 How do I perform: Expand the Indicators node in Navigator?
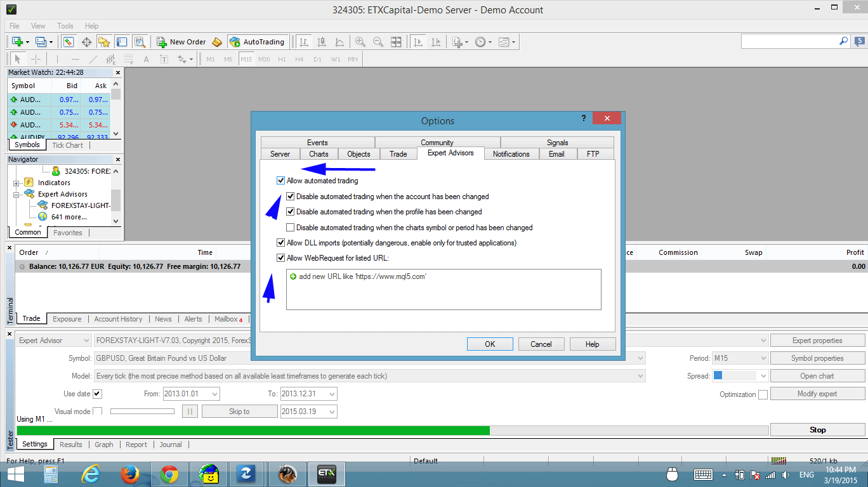[16, 183]
